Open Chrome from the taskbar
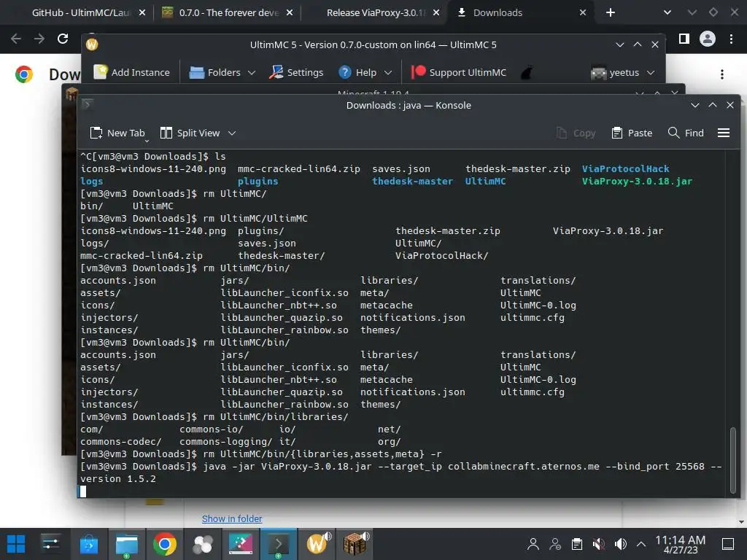 (164, 544)
